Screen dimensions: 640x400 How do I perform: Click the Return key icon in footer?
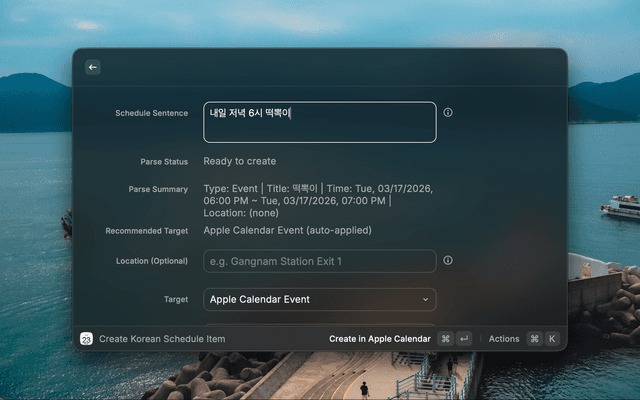(x=464, y=339)
